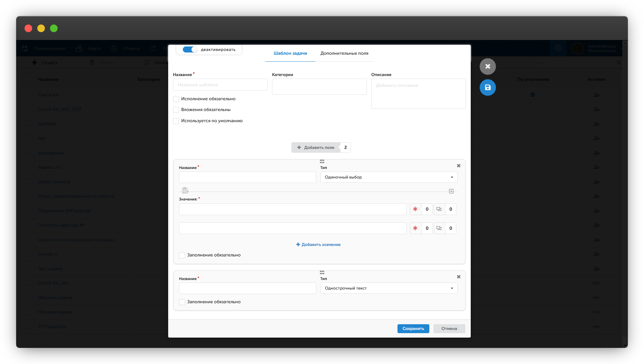The width and height of the screenshot is (644, 364).
Task: Click the drag handle dots of second field
Action: pyautogui.click(x=322, y=273)
